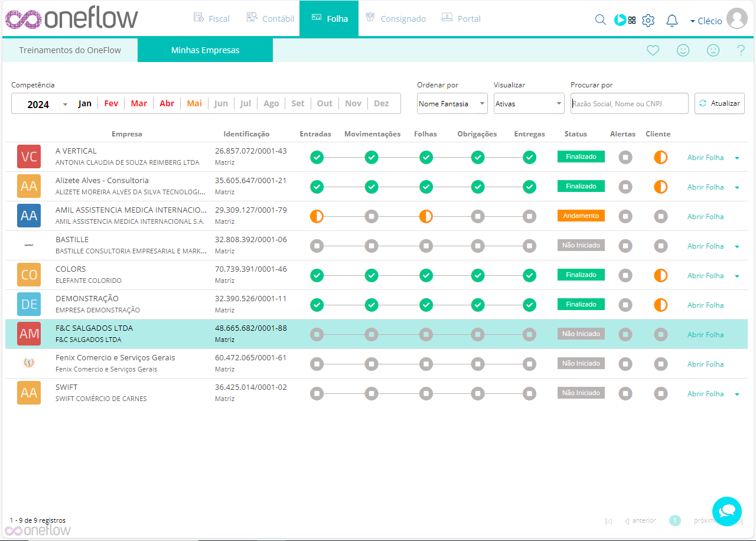Click the heart favorite icon
756x541 pixels.
653,51
